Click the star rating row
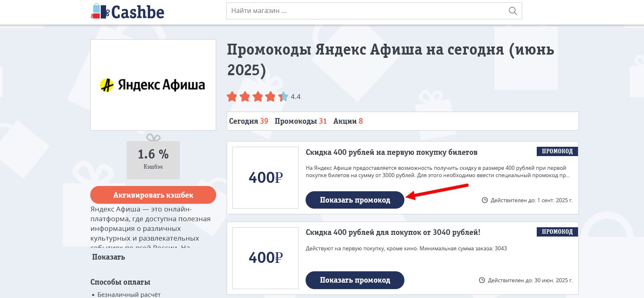 point(257,97)
